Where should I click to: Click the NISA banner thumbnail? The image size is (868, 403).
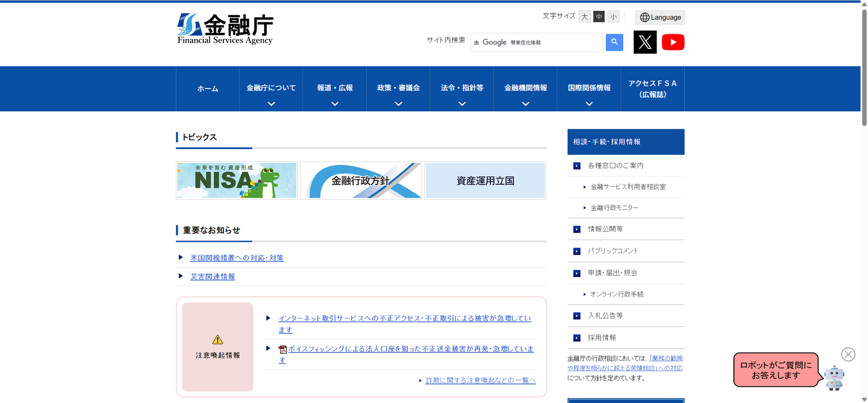[x=237, y=180]
